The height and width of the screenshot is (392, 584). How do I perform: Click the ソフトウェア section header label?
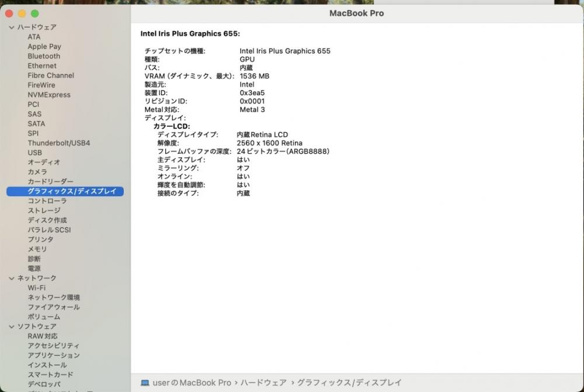point(37,327)
